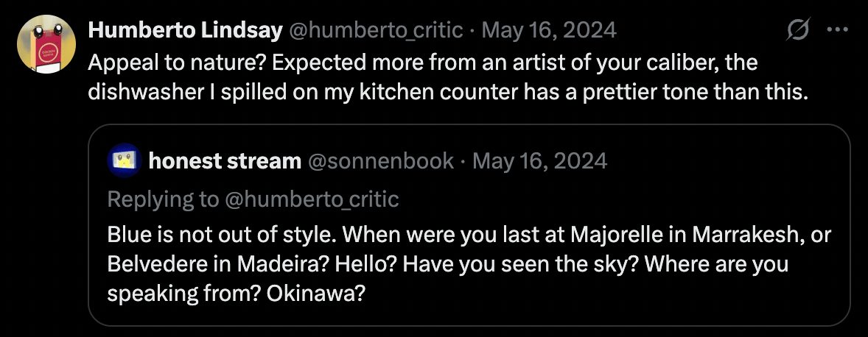Visit the @sonnenbook handle
The width and height of the screenshot is (868, 337).
click(x=380, y=160)
